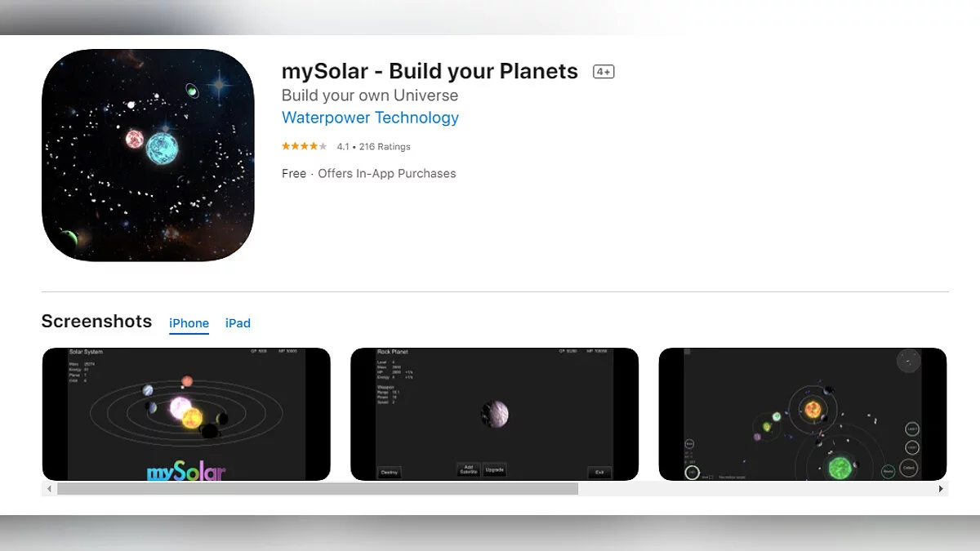Click the right scroll arrow of screenshots
Screen dimensions: 980x551
941,489
